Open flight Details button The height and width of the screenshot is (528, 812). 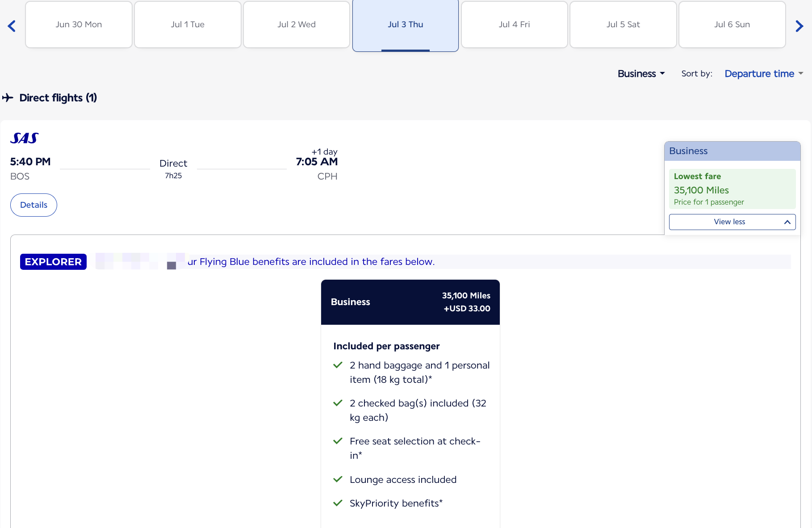33,205
